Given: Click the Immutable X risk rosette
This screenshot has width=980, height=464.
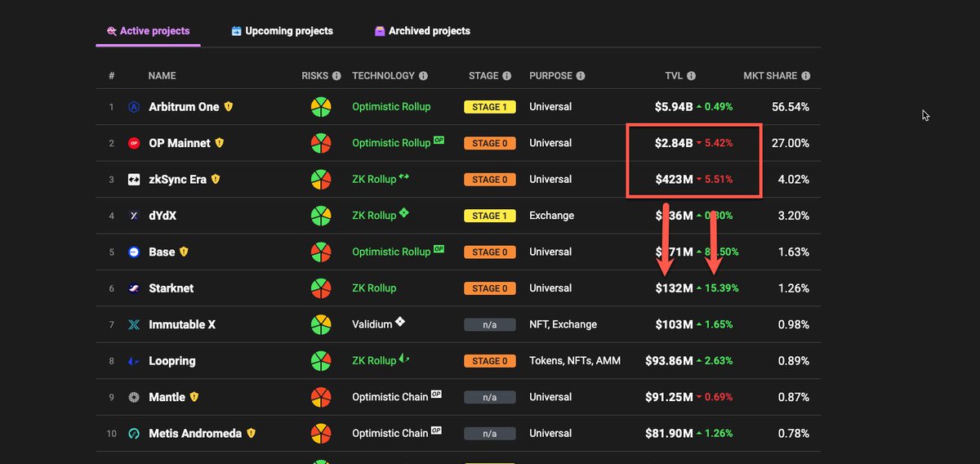Looking at the screenshot, I should point(321,324).
